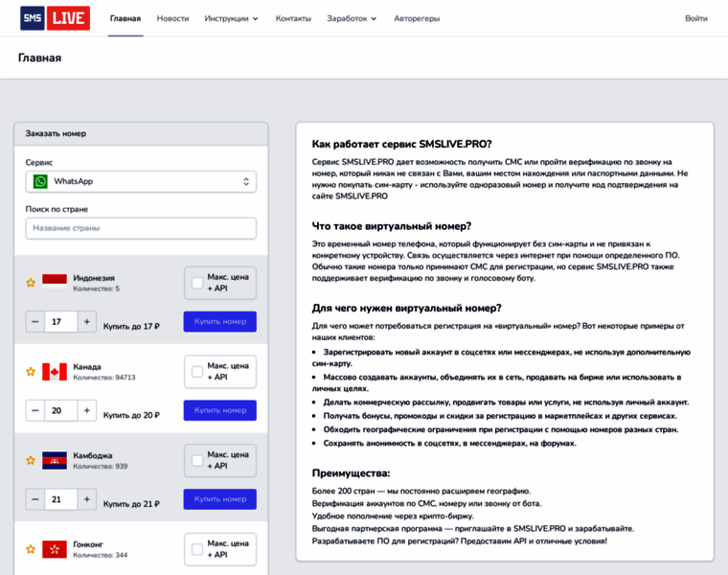
Task: Enable Макс. цена + API for Канада
Action: coord(197,372)
